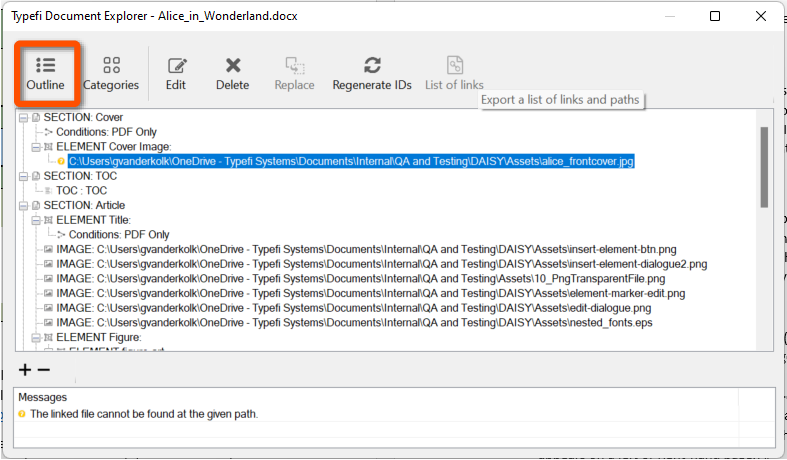This screenshot has height=460, width=787.
Task: Close the Typefi Document Explorer window
Action: [761, 16]
